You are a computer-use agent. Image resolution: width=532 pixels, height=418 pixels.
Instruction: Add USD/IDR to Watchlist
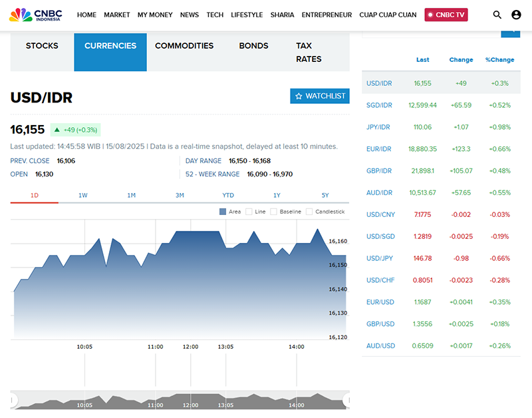click(x=320, y=96)
